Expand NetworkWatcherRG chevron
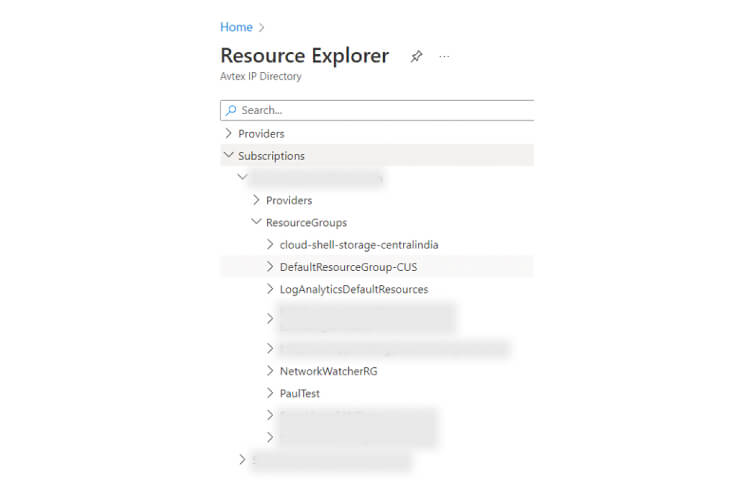750x500 pixels. (x=270, y=370)
